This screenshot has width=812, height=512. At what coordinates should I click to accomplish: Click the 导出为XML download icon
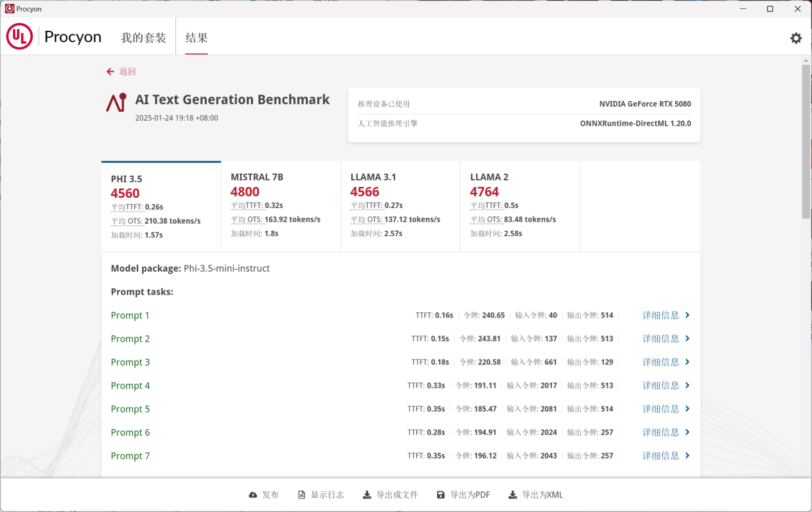pos(513,495)
